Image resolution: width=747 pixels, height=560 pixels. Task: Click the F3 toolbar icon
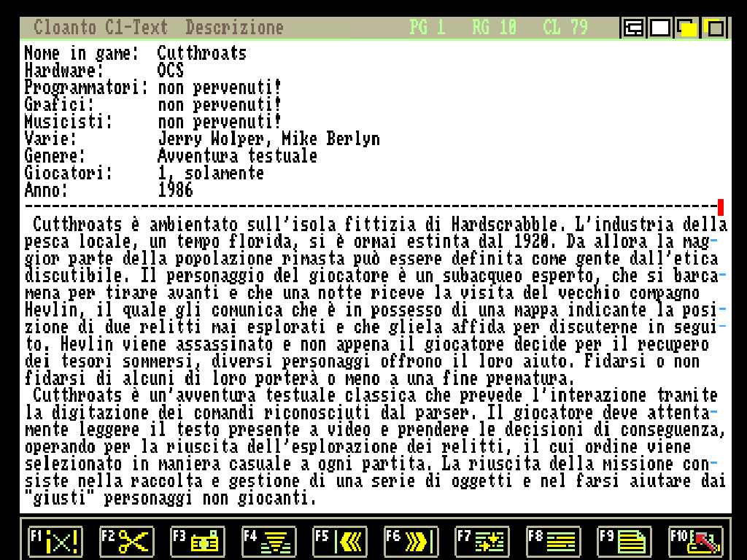198,541
